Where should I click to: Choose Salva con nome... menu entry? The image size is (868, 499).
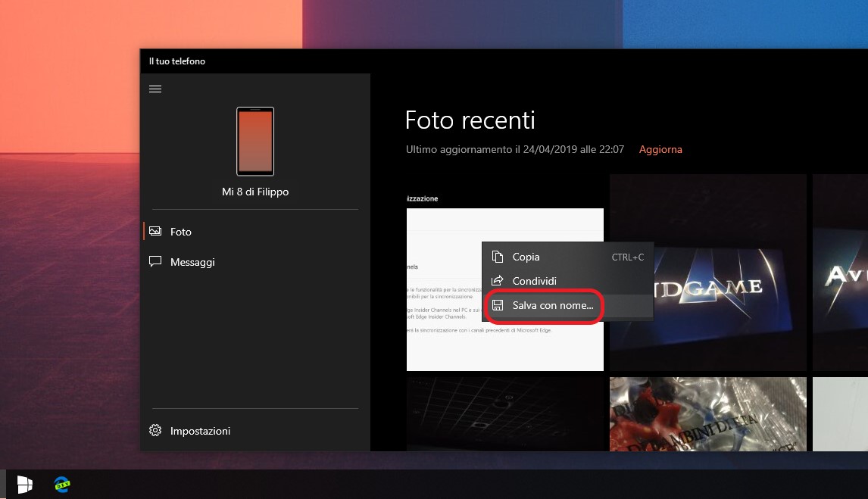pos(568,305)
